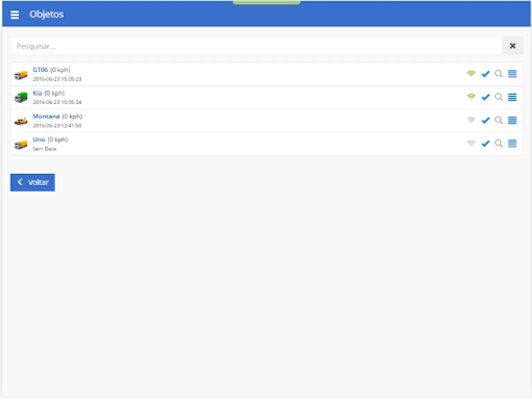Viewport: 532px width, 398px height.
Task: Click the Objetos header title
Action: point(46,15)
